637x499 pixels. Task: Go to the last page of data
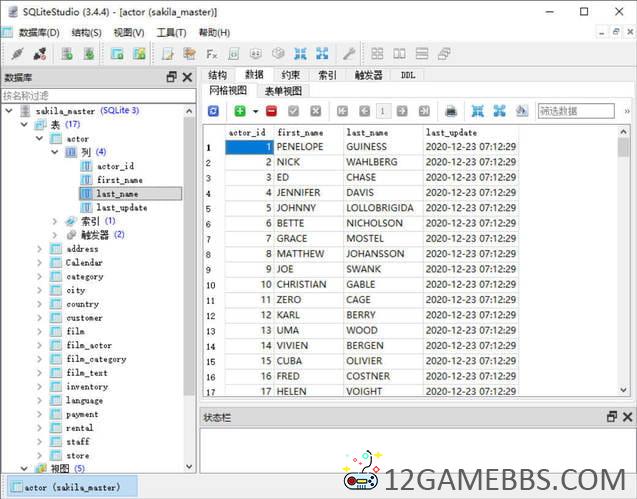coord(425,111)
